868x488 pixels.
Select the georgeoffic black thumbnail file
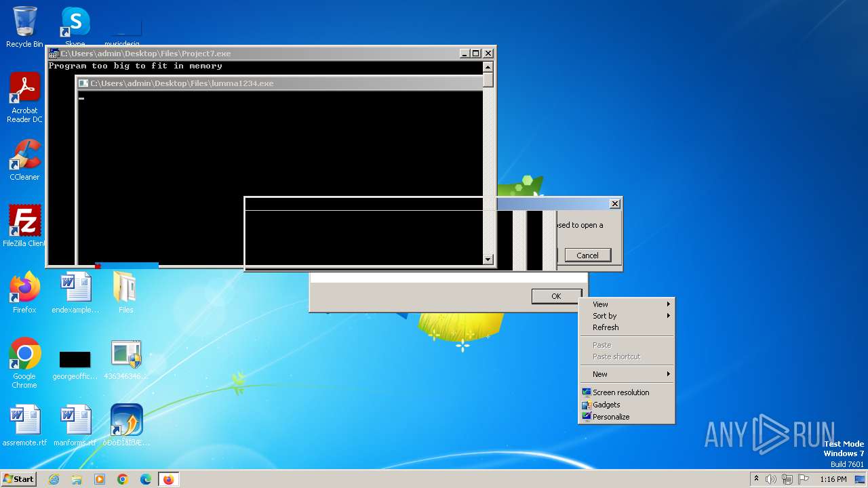click(x=75, y=365)
